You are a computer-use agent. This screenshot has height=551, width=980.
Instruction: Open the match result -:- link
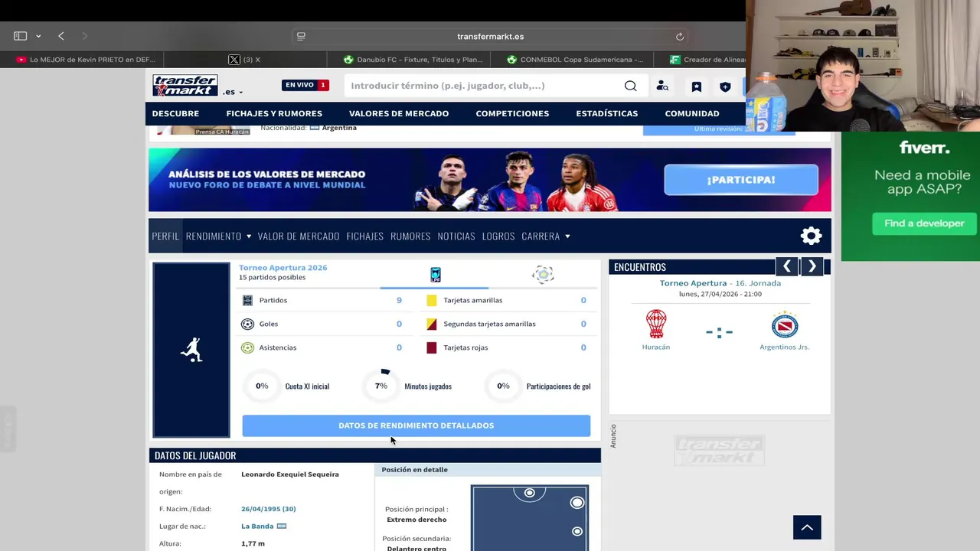click(719, 332)
